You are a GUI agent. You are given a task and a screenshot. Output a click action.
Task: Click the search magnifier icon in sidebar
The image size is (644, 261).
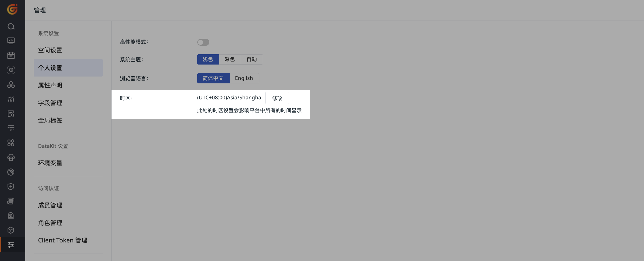[x=11, y=27]
